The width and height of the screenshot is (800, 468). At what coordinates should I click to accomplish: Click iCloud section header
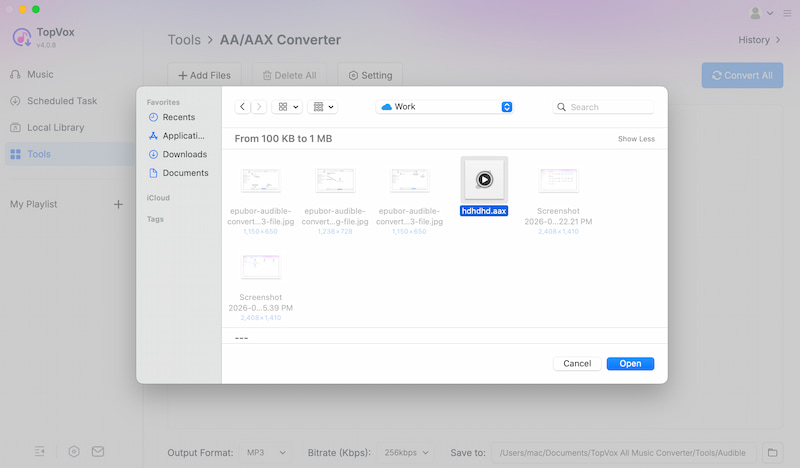(x=158, y=198)
